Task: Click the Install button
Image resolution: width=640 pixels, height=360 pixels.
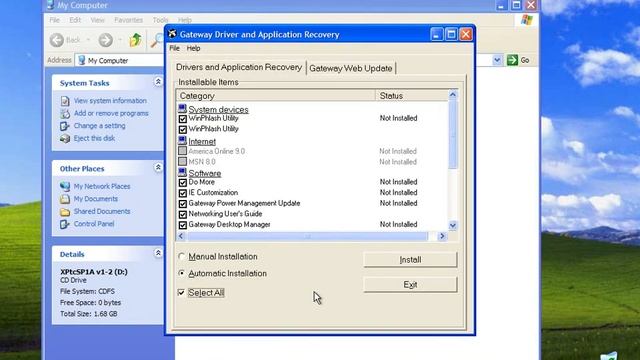Action: [x=410, y=260]
